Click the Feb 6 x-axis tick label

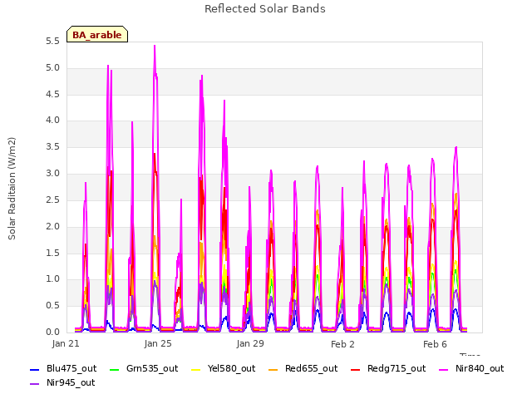click(435, 344)
